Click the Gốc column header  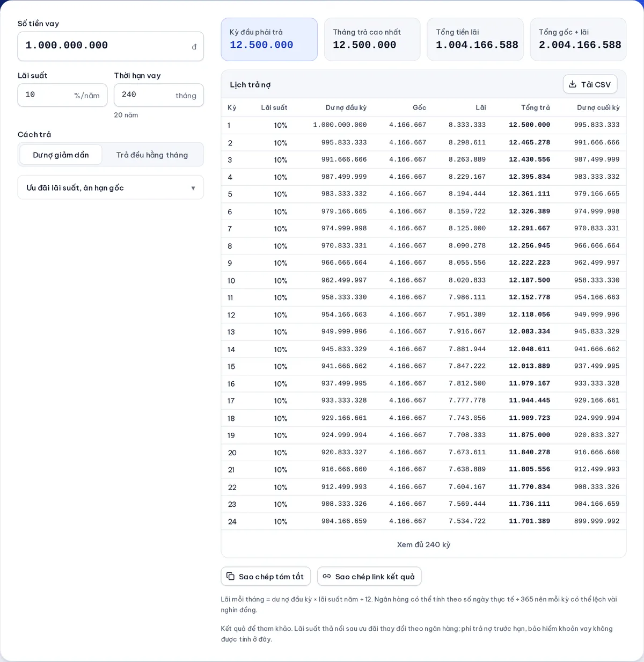pyautogui.click(x=419, y=107)
